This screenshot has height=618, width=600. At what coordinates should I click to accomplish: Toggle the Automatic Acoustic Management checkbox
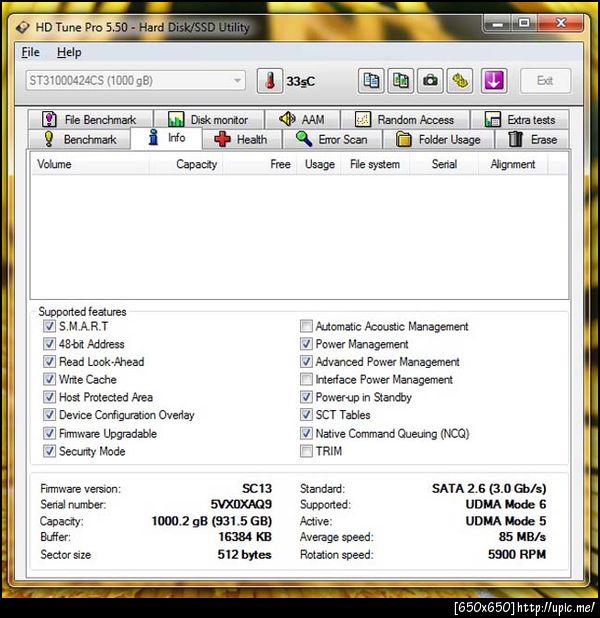[306, 326]
